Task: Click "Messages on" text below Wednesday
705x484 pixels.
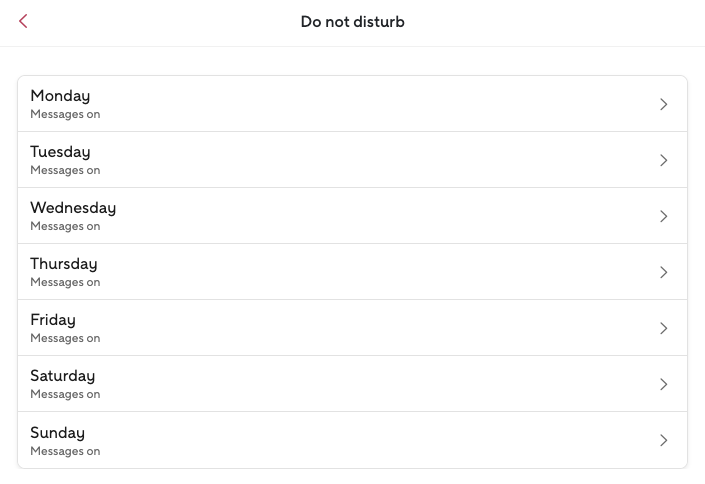Action: [65, 227]
